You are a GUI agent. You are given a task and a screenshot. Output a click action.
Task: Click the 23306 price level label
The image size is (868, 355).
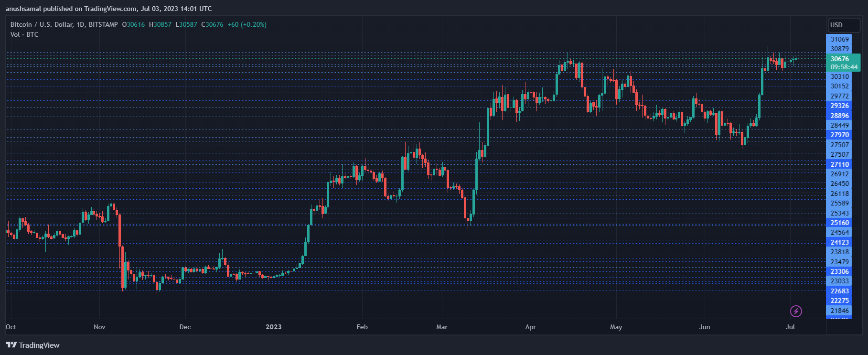point(839,271)
